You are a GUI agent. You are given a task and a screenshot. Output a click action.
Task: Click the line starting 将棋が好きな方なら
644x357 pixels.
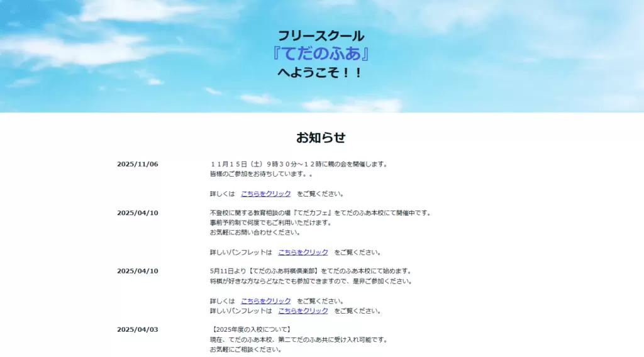point(311,282)
